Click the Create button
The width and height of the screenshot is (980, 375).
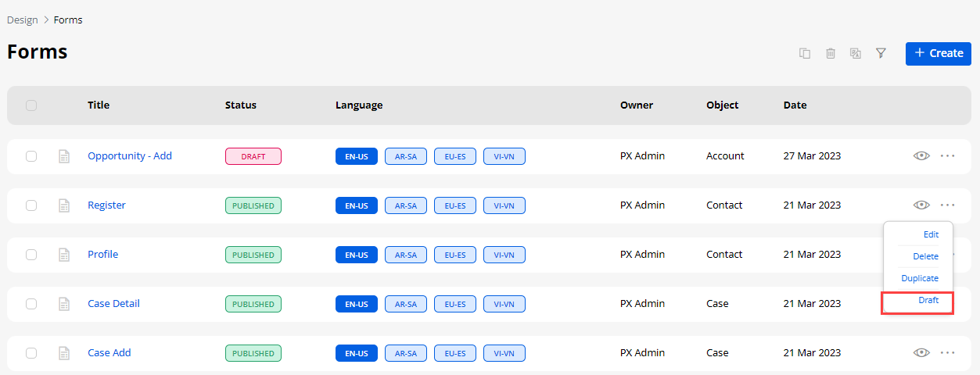pyautogui.click(x=938, y=53)
